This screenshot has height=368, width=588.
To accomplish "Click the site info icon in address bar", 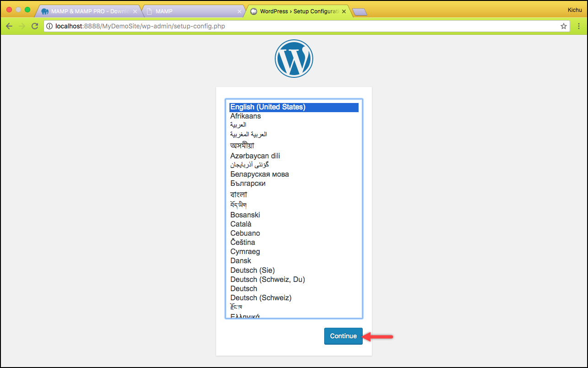I will click(x=49, y=26).
